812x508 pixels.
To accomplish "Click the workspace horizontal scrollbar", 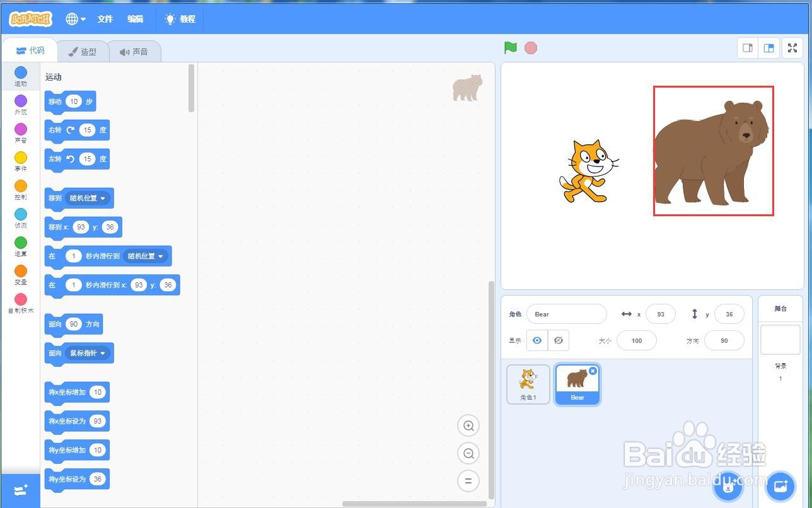I will 414,504.
